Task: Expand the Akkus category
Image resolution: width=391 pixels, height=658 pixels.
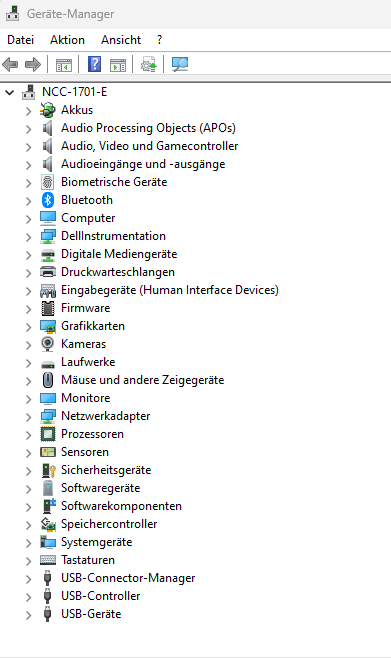Action: point(28,111)
